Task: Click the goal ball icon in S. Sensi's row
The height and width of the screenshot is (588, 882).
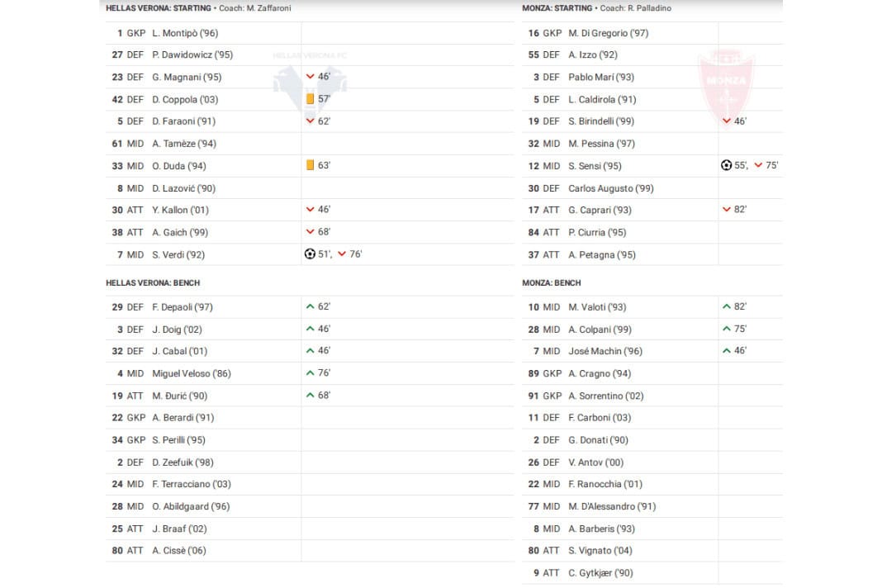Action: click(x=726, y=165)
